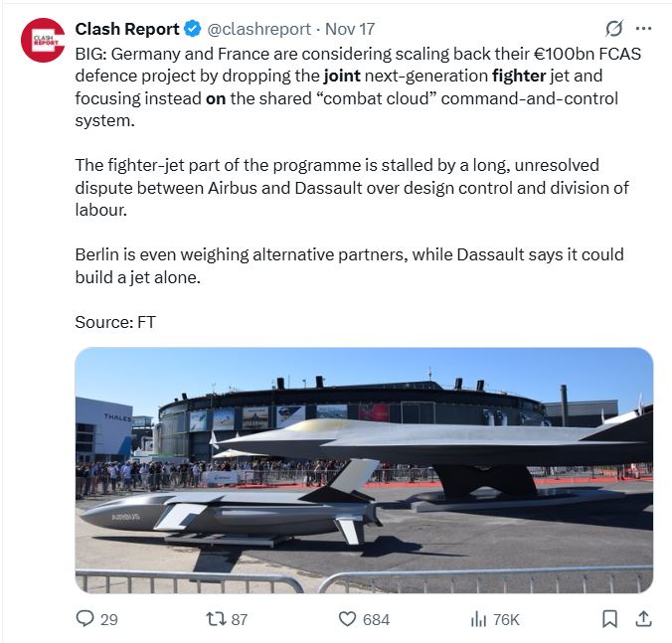Screen dimensions: 672x643
Task: Click the views bar chart icon
Action: click(478, 618)
